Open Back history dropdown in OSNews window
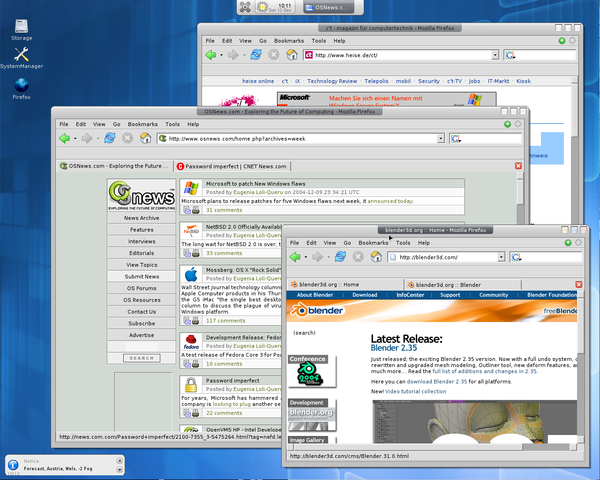Viewport: 600px width, 480px height. pos(75,139)
